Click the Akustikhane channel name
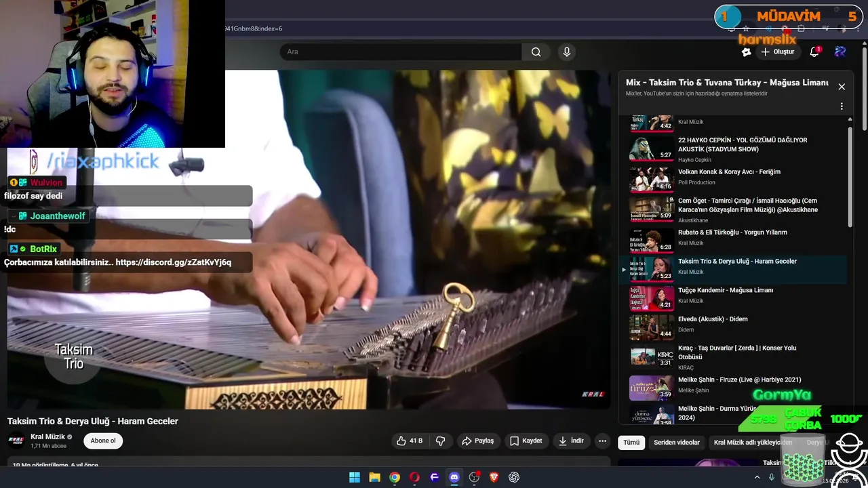 pos(693,220)
